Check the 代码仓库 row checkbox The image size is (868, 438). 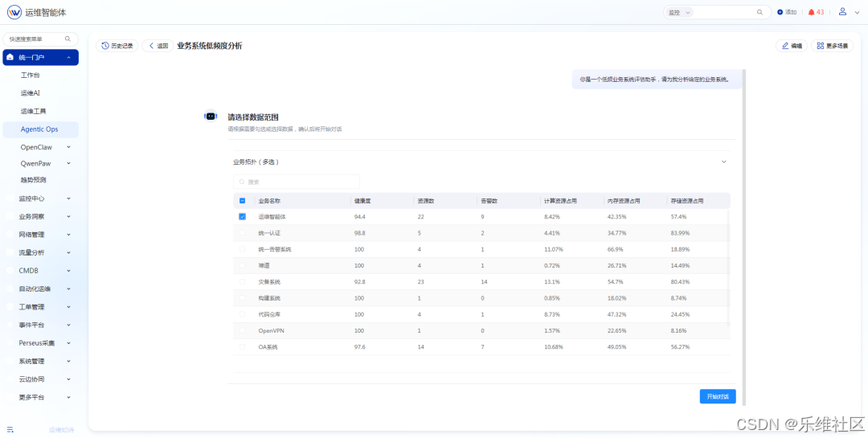[243, 314]
